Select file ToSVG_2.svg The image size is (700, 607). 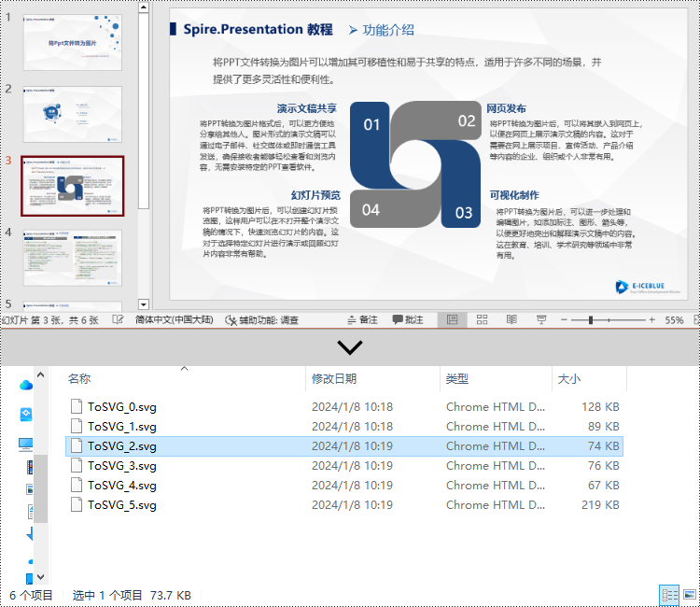coord(344,446)
